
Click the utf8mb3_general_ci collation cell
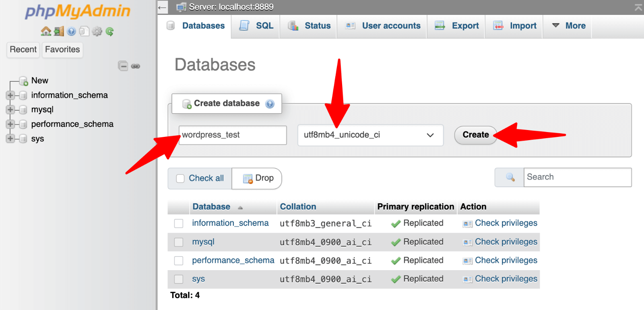(x=326, y=223)
